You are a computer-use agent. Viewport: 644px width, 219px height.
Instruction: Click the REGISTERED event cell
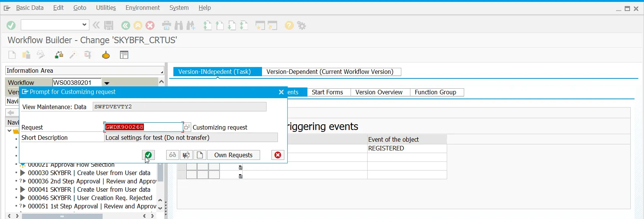pyautogui.click(x=407, y=148)
